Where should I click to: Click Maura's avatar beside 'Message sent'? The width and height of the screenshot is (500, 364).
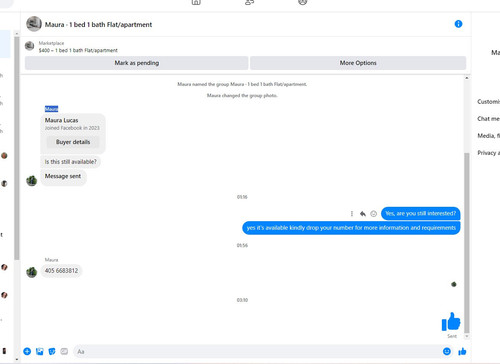(32, 181)
